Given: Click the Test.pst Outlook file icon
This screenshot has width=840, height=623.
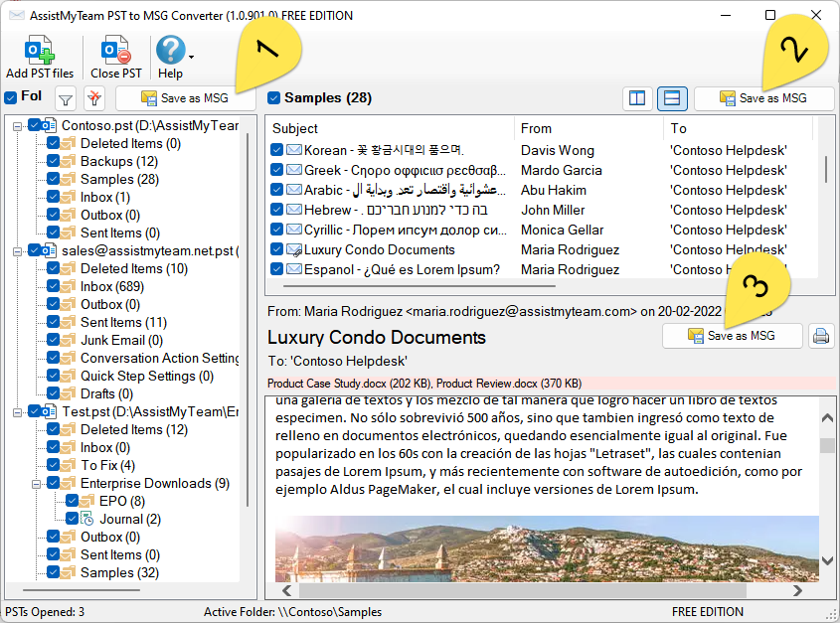Looking at the screenshot, I should coord(49,412).
